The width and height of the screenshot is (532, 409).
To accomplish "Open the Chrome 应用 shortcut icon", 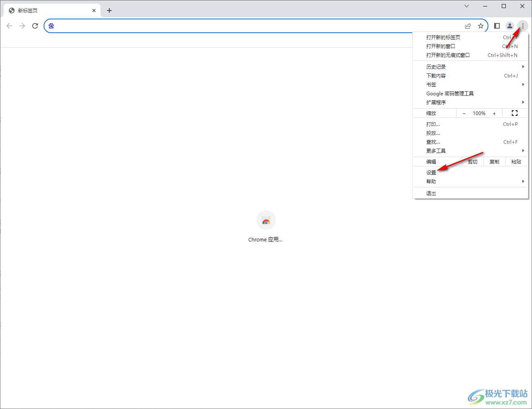I will [266, 220].
